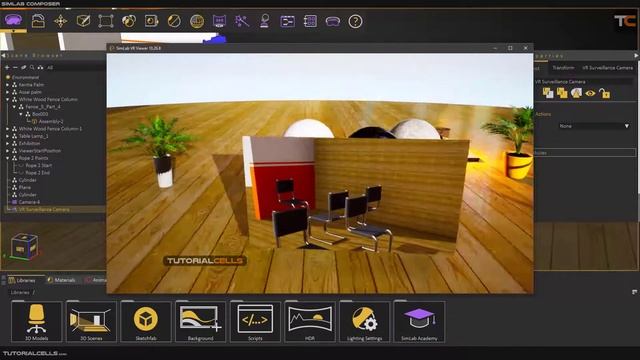
Task: Click the yellow slashed circle toolbar icon
Action: [174, 21]
